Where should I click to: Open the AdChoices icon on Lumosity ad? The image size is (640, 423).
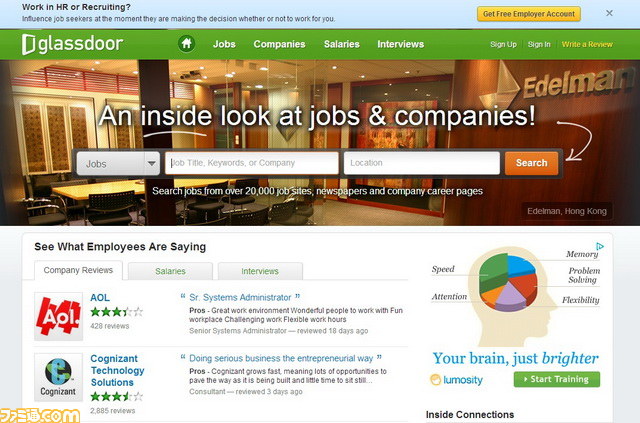600,246
